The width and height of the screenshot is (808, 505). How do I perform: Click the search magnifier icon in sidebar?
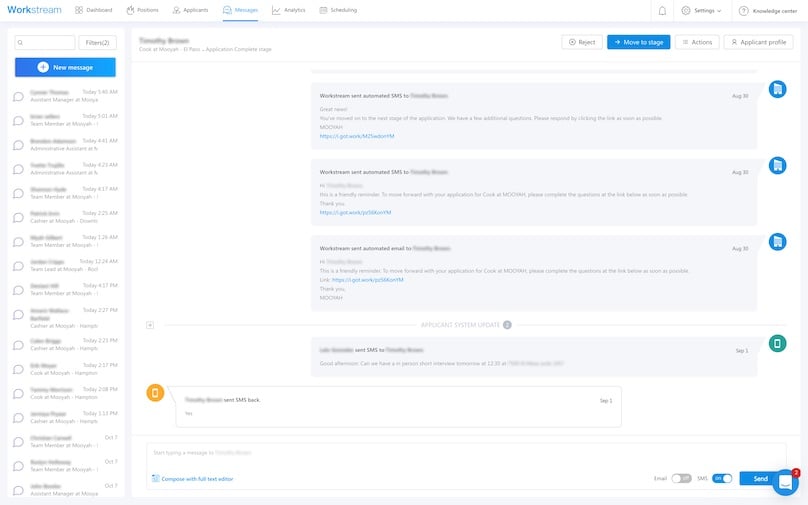click(22, 43)
